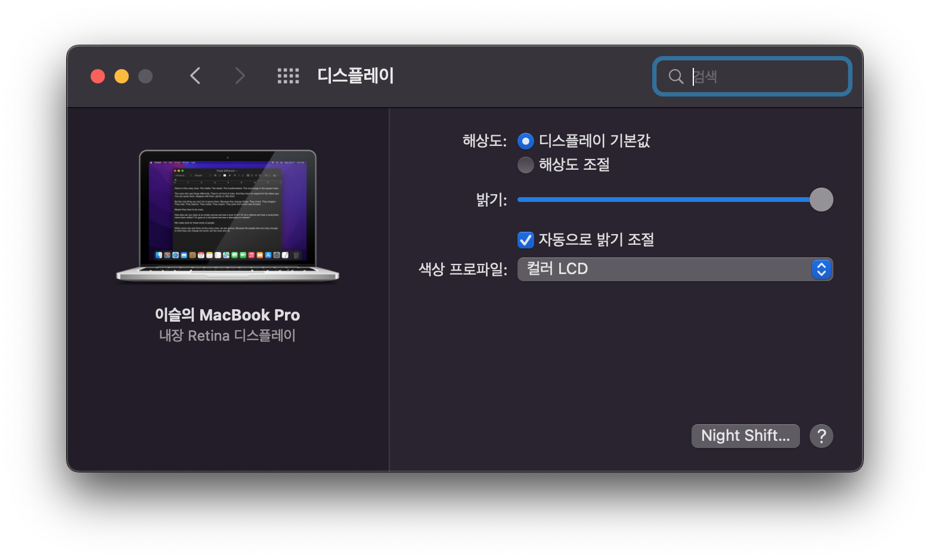This screenshot has width=930, height=560.
Task: Click the 밝기 brightness slider knob
Action: click(821, 200)
